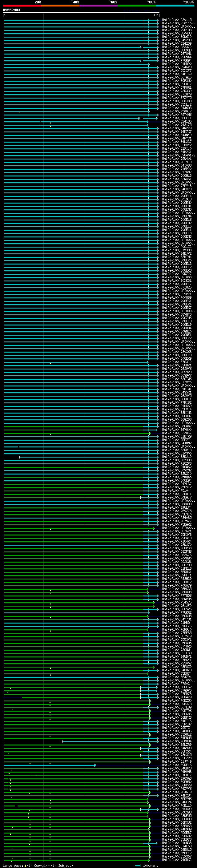Select the UniRef100_Q80X68 entry
Screen dimensions: 197x868
tap(177, 352)
